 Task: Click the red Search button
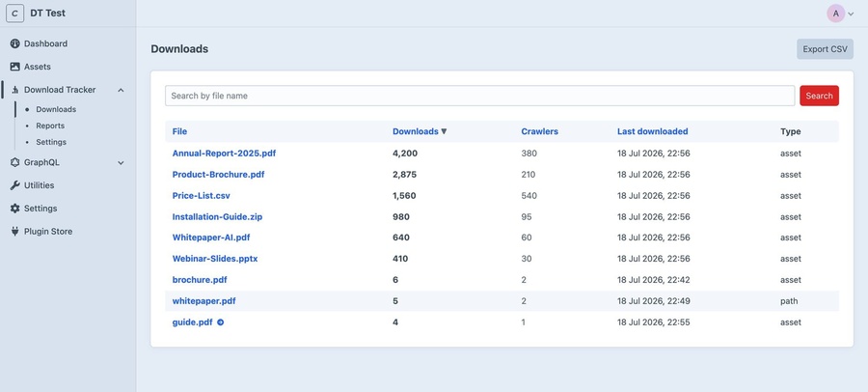(819, 96)
